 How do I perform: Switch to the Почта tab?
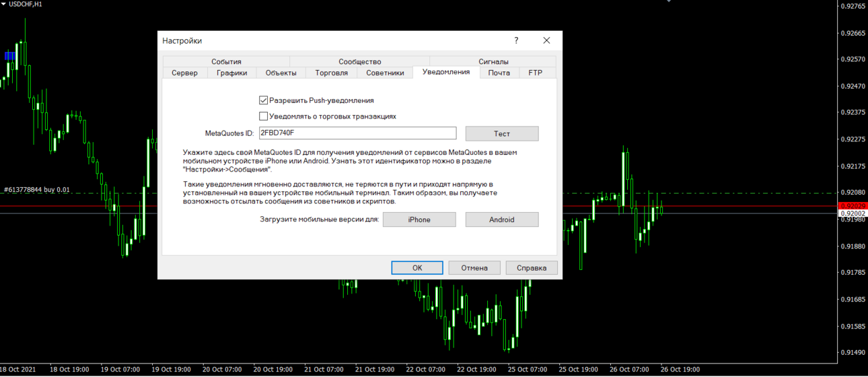[x=499, y=73]
